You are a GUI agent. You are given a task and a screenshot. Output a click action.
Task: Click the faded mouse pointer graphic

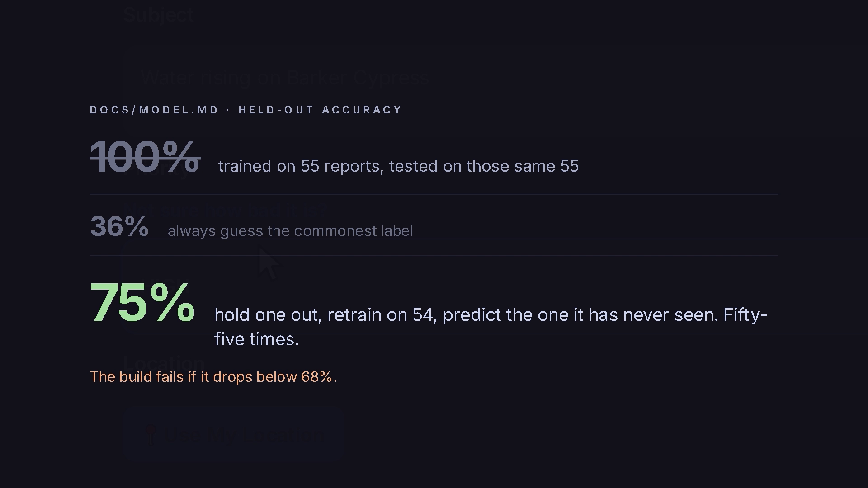point(269,263)
